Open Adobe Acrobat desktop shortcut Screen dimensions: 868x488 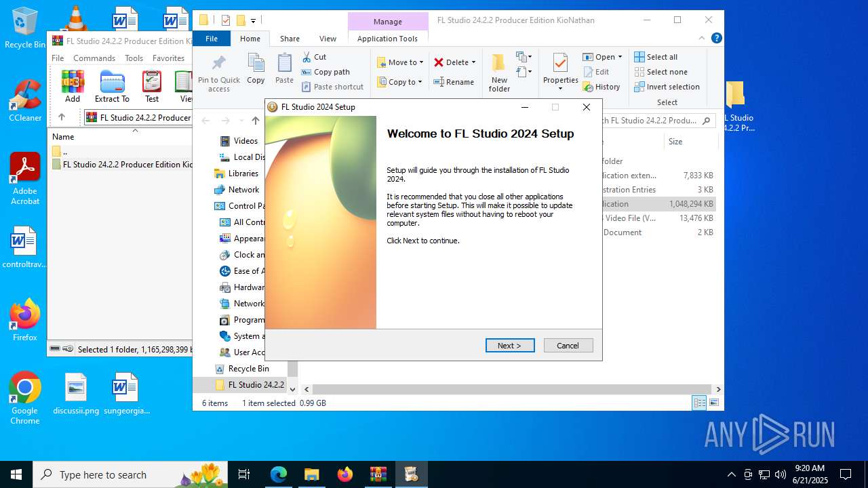click(x=25, y=179)
